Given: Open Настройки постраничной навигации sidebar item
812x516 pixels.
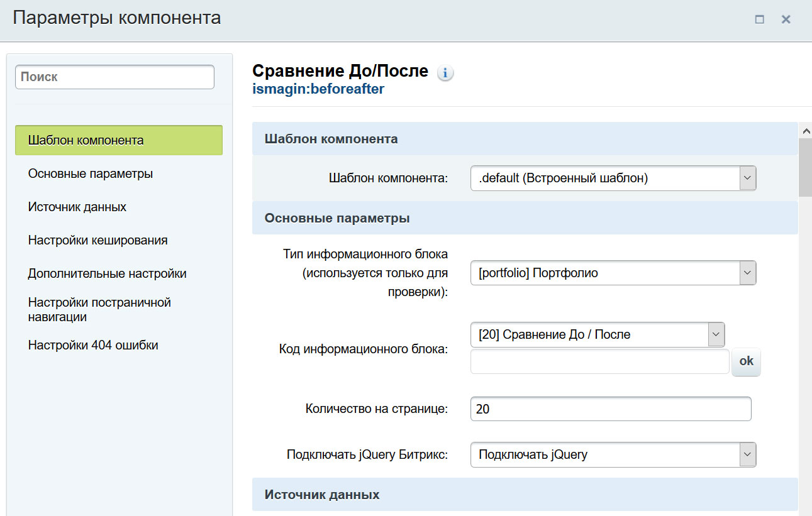Looking at the screenshot, I should (x=99, y=309).
